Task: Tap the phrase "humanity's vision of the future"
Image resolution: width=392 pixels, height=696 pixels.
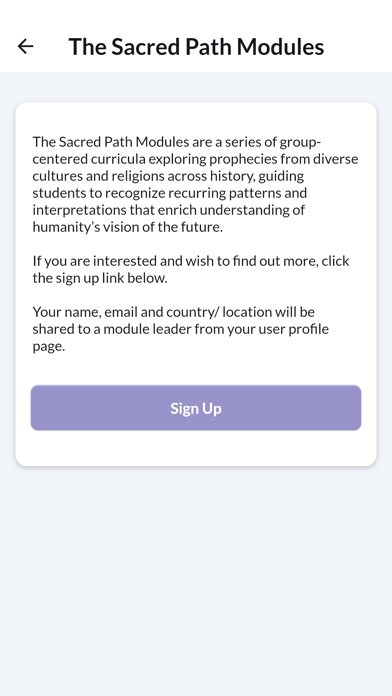Action: (127, 227)
